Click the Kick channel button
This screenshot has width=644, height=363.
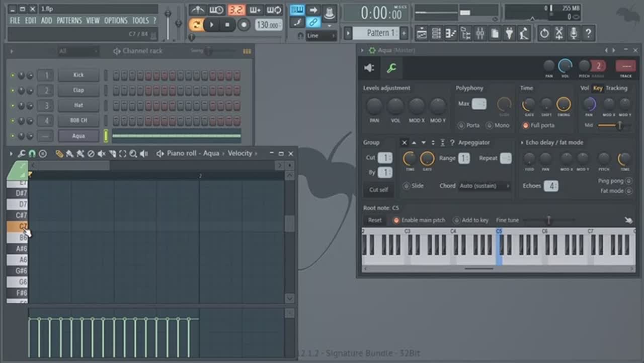78,75
